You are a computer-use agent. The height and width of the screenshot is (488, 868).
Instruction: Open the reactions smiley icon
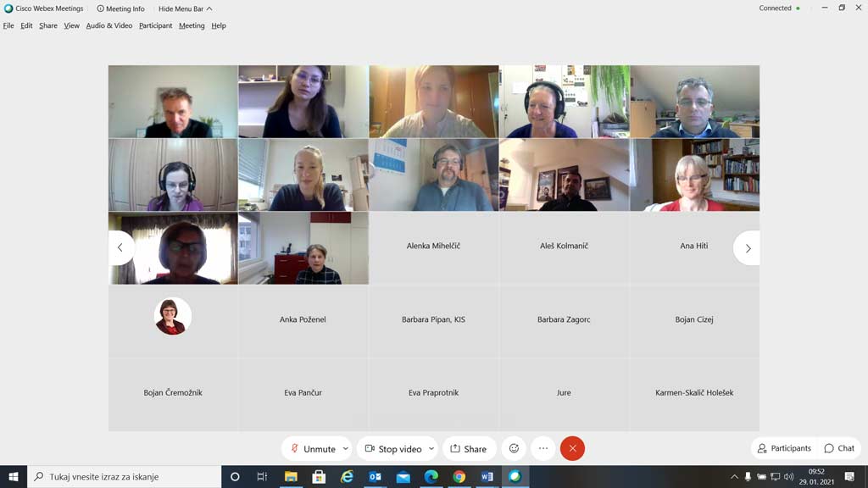(x=514, y=449)
